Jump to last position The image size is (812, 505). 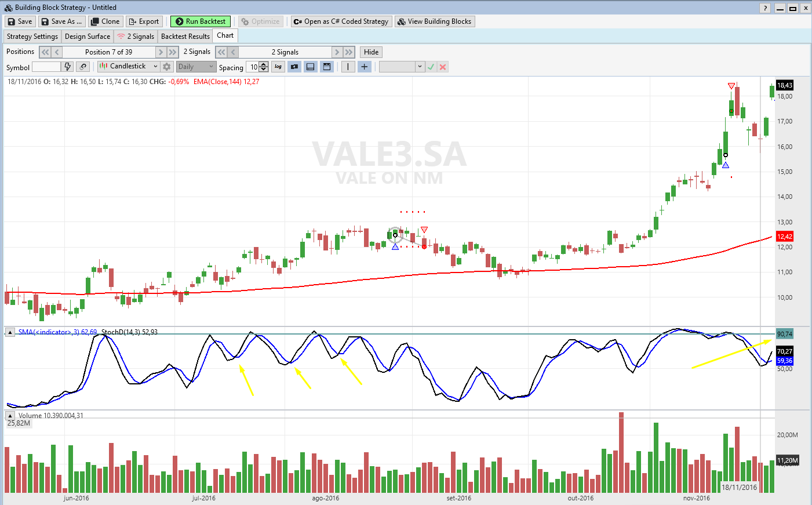(x=173, y=52)
